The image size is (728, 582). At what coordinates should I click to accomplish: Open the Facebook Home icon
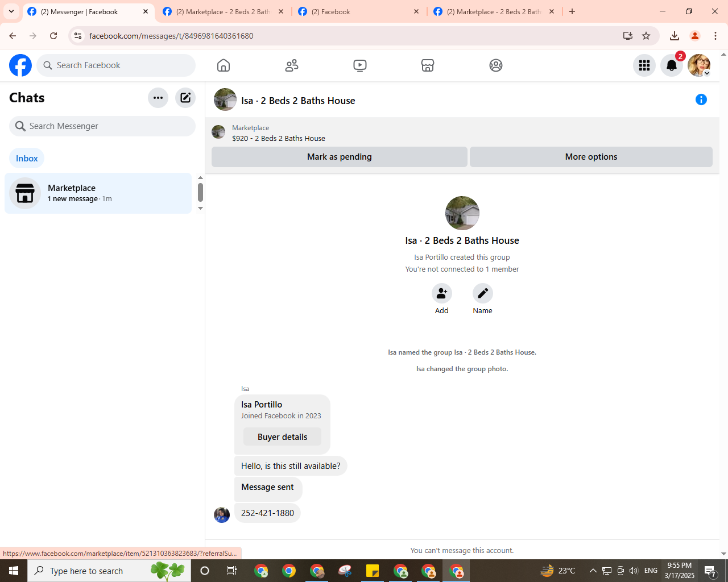tap(224, 65)
